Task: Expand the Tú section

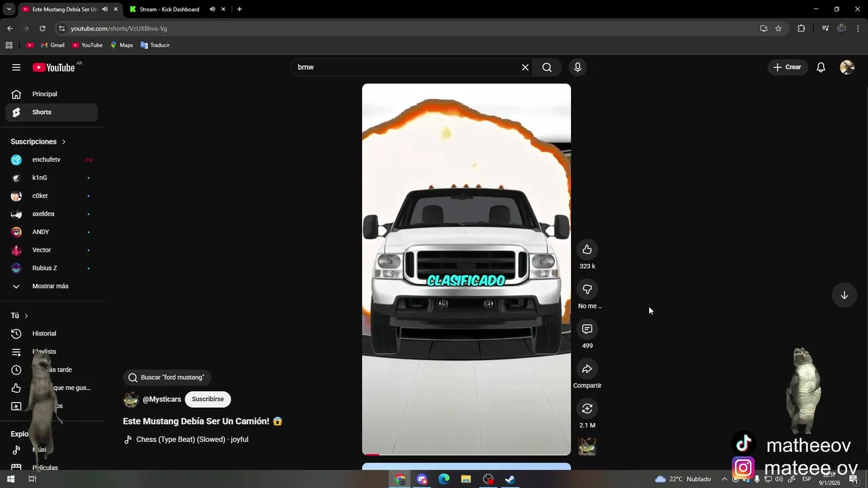Action: click(20, 316)
